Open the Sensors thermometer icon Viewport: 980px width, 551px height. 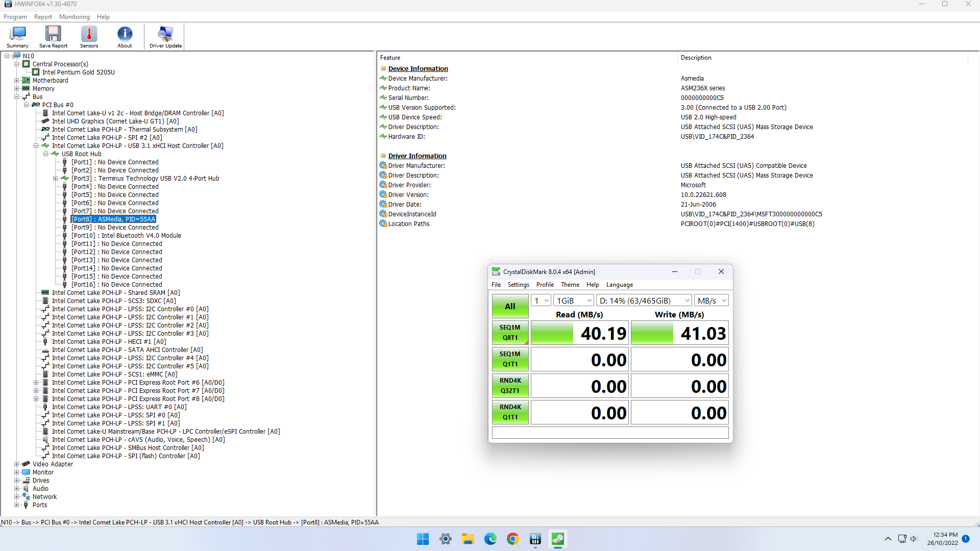coord(89,37)
